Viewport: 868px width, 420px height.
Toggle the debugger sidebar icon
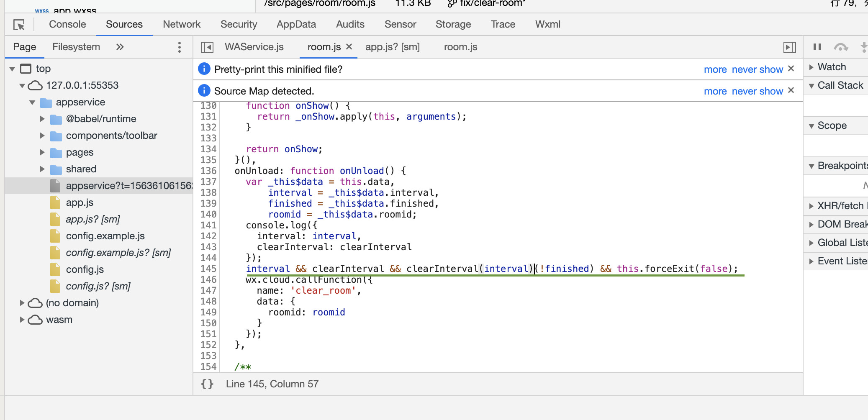click(789, 47)
